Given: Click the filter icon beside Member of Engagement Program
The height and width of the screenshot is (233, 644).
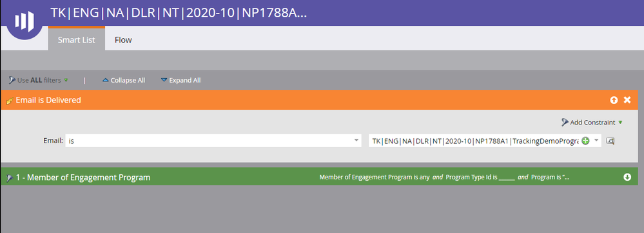Looking at the screenshot, I should (10, 178).
